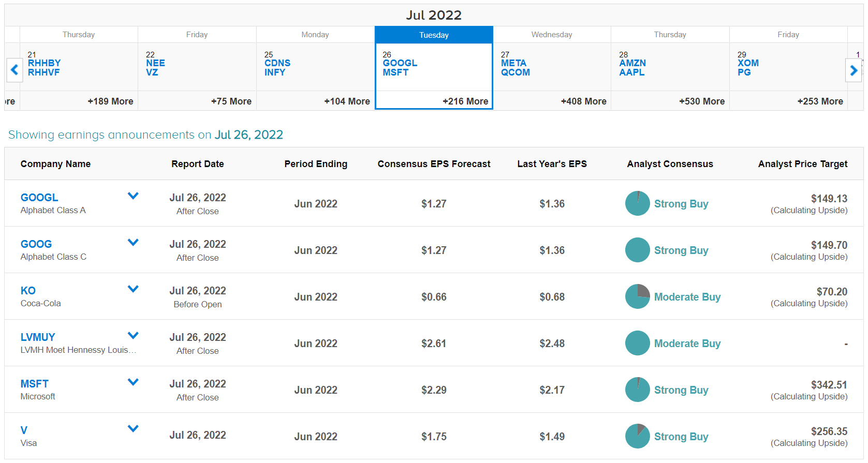Image resolution: width=868 pixels, height=463 pixels.
Task: Select the Monday 25 calendar day
Action: [x=315, y=68]
